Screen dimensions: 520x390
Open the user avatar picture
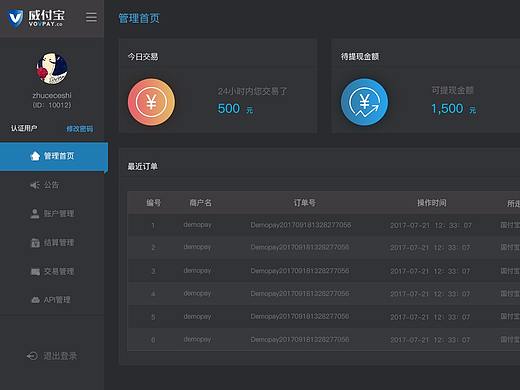click(x=52, y=68)
